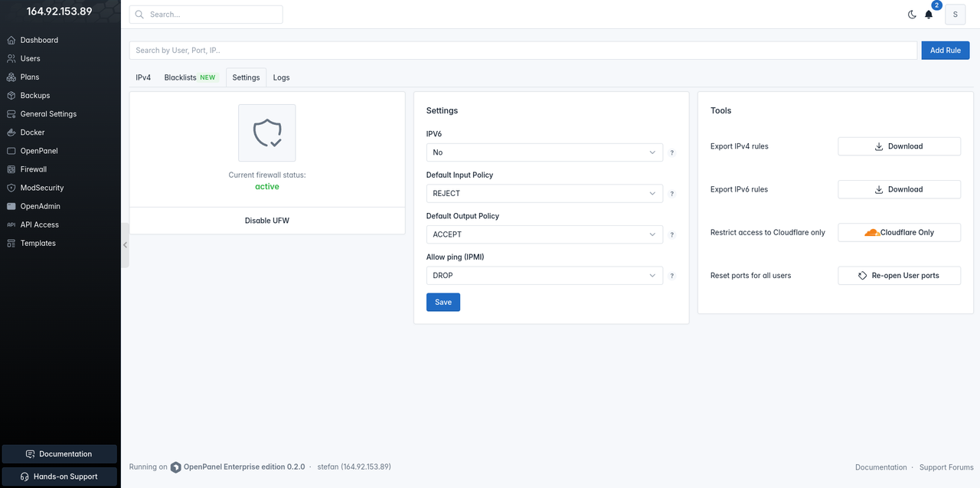Open the footer Documentation link
The height and width of the screenshot is (488, 980).
(880, 467)
